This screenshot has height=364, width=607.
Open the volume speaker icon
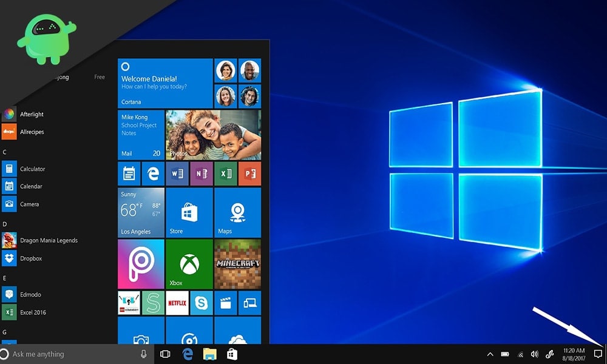tap(535, 354)
